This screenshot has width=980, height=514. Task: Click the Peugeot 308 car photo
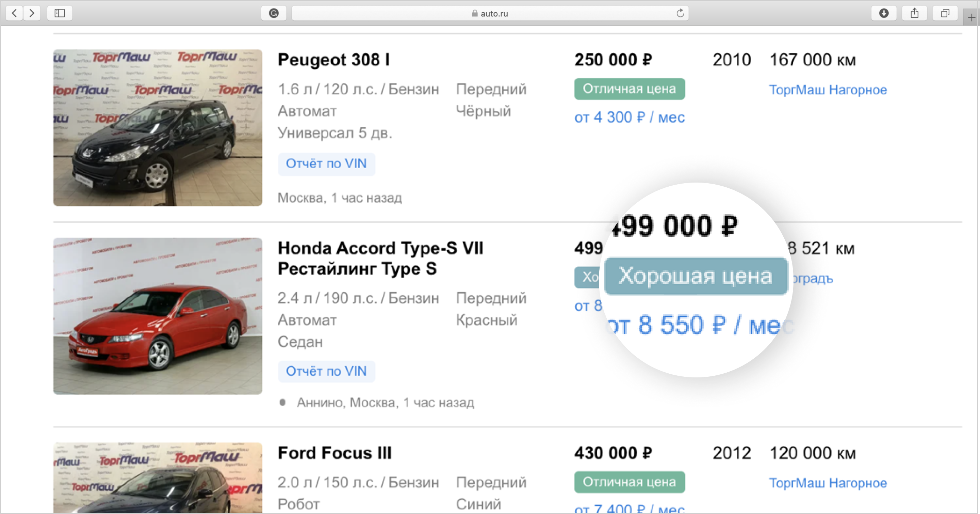pos(158,127)
